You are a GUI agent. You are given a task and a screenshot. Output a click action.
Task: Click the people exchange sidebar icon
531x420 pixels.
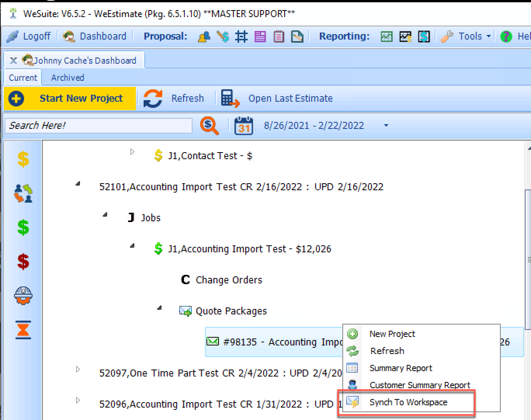(x=23, y=193)
